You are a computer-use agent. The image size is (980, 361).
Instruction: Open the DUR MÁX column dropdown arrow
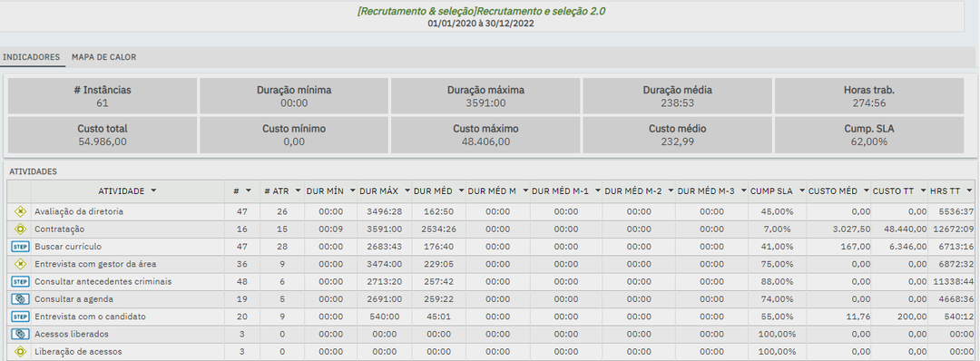(406, 190)
